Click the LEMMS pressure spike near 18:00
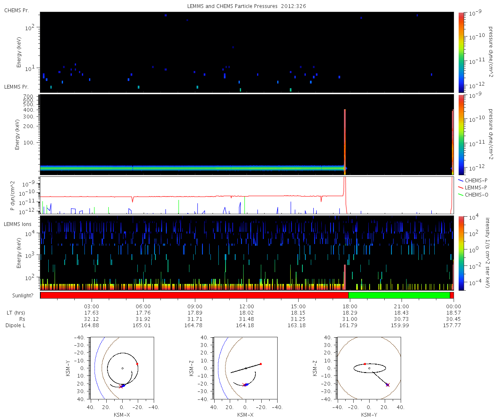The height and width of the screenshot is (420, 504). click(x=345, y=139)
